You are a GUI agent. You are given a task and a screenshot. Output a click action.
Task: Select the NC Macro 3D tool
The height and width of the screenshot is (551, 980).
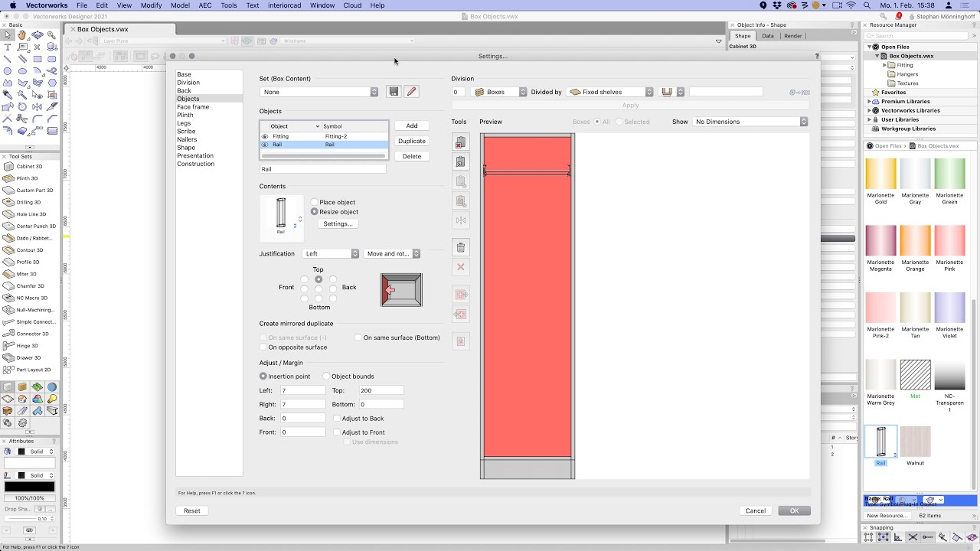coord(29,298)
